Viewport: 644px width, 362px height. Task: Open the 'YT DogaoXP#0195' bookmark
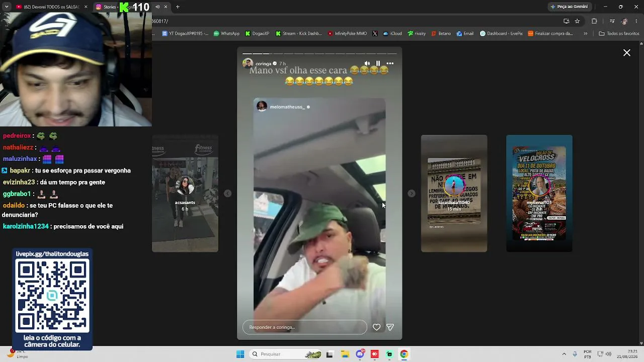(185, 34)
